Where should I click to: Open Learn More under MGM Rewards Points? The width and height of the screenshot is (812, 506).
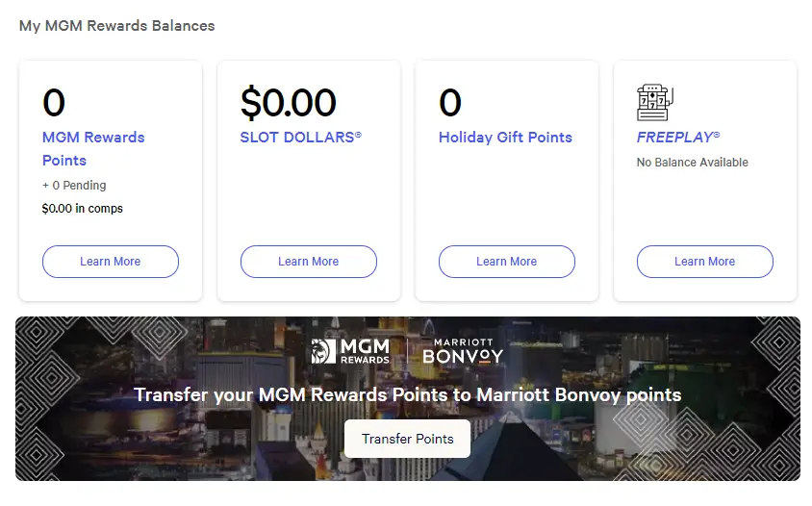pos(111,262)
